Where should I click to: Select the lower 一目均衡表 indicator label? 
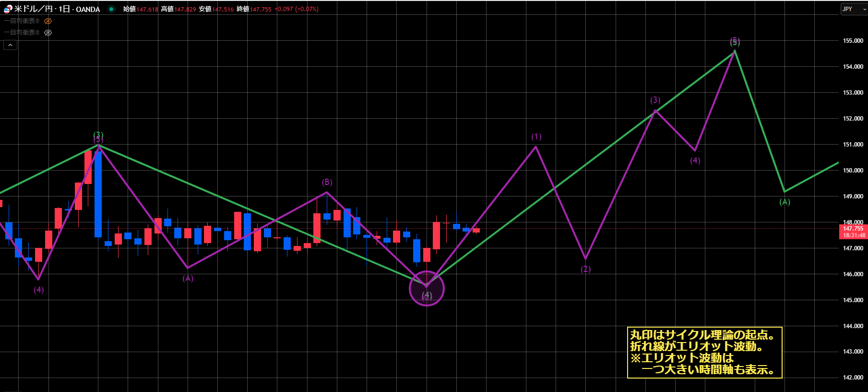(22, 33)
